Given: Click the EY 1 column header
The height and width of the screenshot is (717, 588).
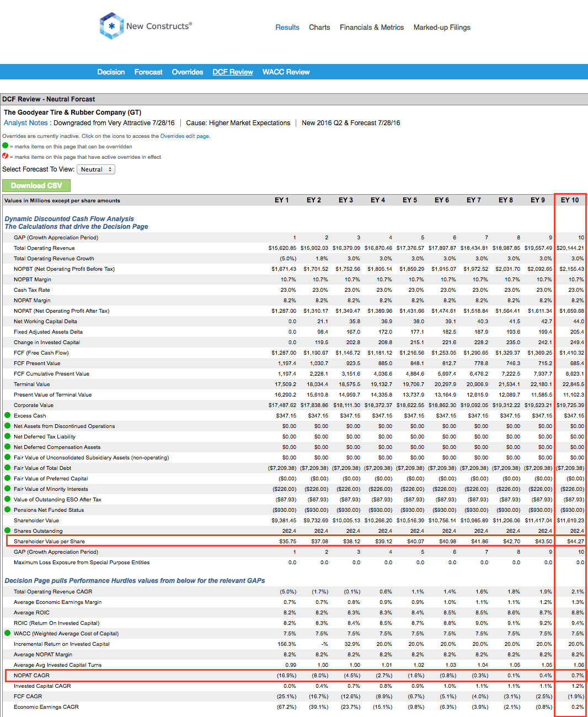Looking at the screenshot, I should [x=282, y=200].
